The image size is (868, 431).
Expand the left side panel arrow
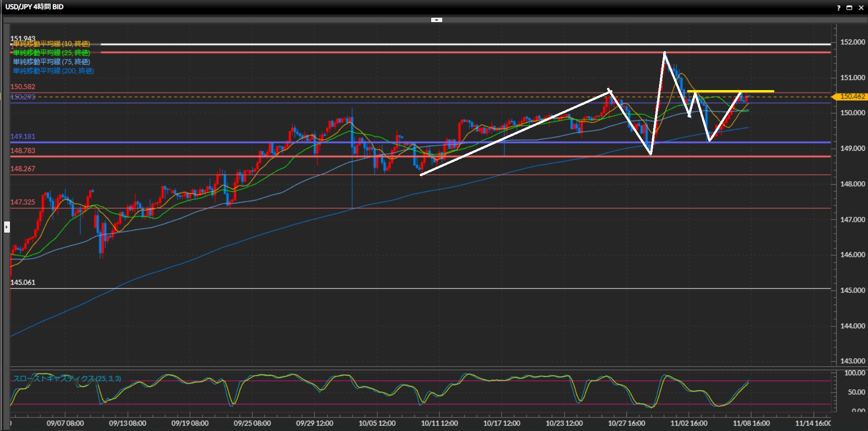7,226
